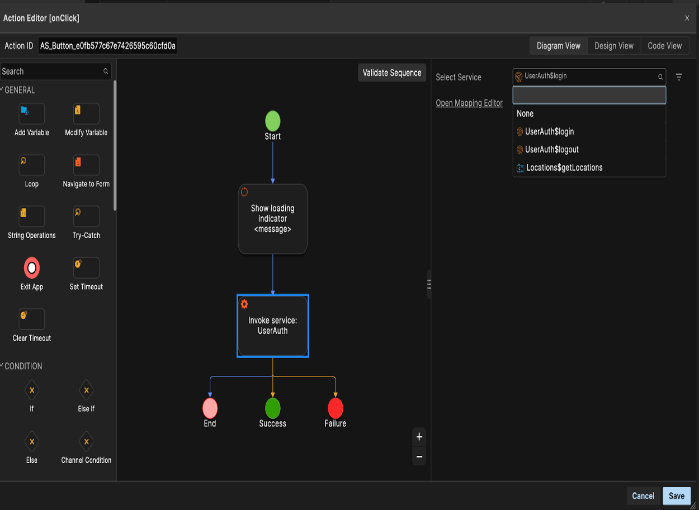Select the Exit App icon

click(32, 268)
